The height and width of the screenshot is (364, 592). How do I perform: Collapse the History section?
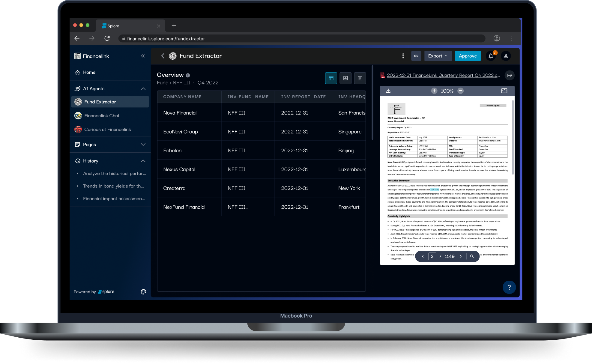coord(143,161)
